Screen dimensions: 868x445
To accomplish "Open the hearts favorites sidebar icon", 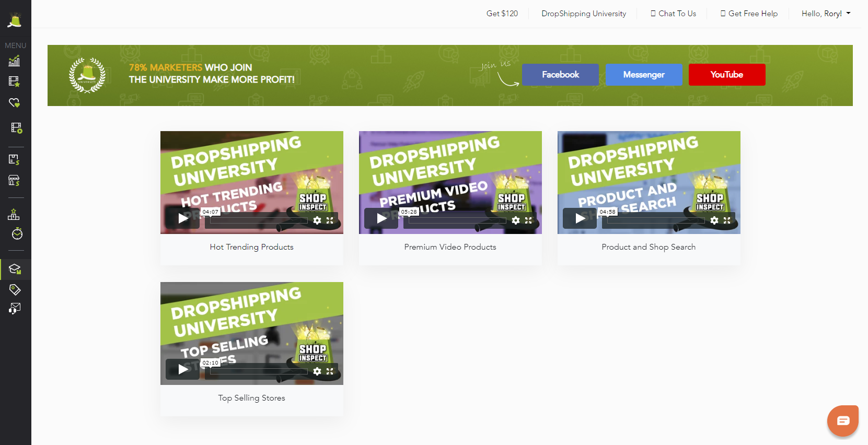I will (15, 103).
